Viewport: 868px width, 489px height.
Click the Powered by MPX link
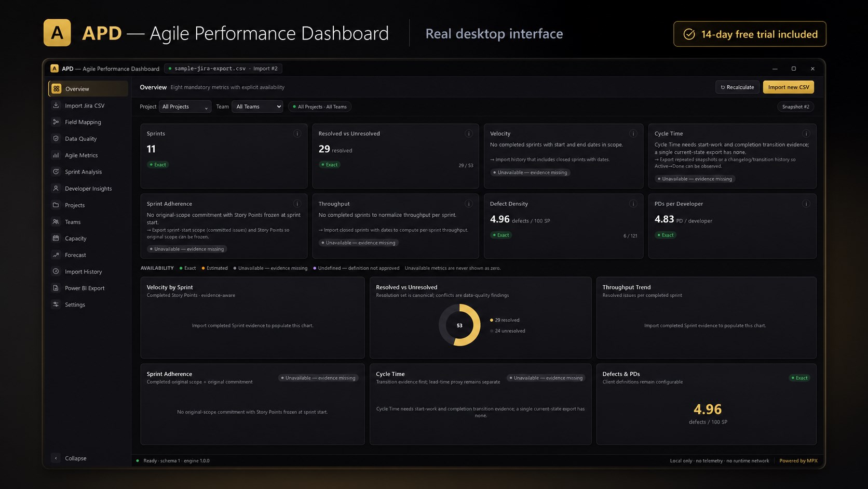pos(798,461)
